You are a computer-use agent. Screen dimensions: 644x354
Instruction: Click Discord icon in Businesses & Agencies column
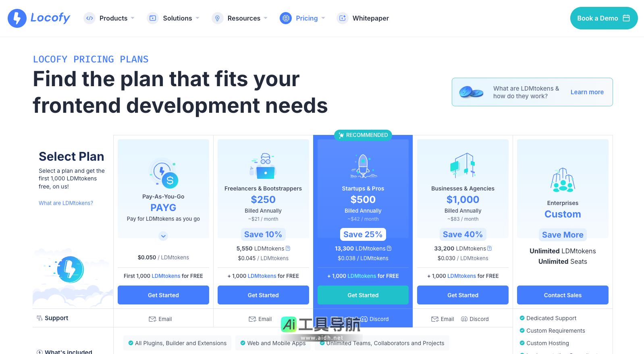click(x=464, y=319)
